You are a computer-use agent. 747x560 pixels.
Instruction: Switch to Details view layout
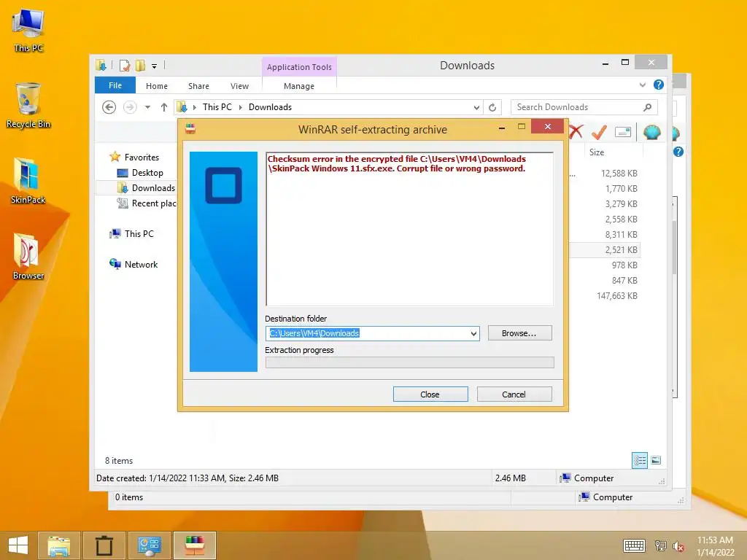click(639, 461)
